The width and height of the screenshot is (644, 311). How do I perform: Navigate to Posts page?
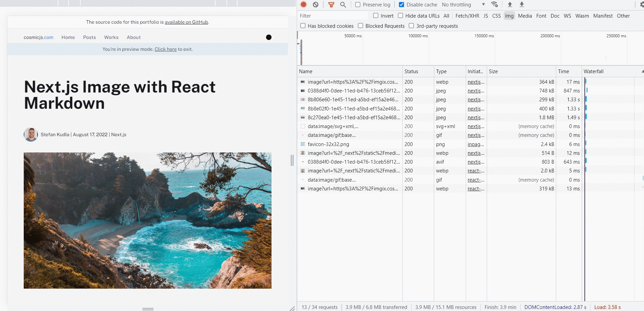pos(89,37)
